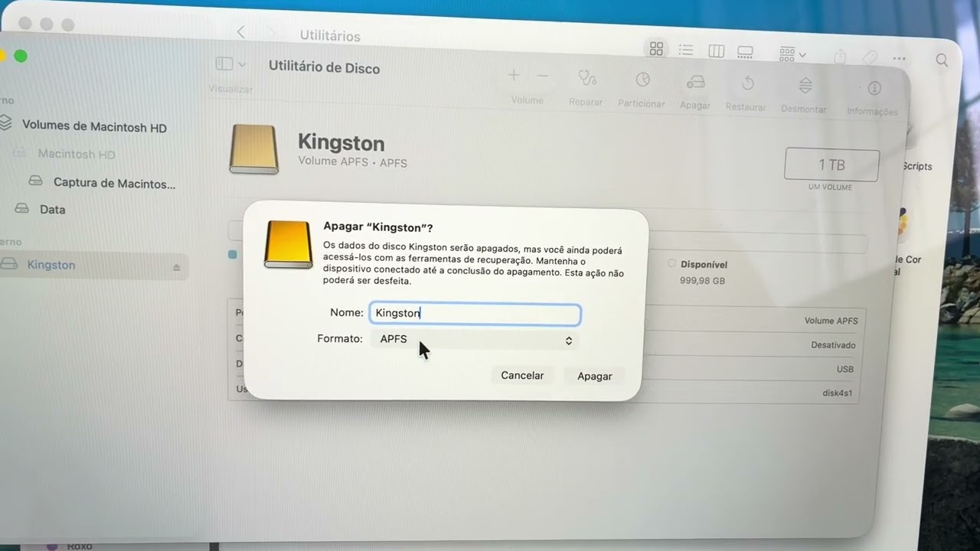Click the green window zoom button

(21, 56)
